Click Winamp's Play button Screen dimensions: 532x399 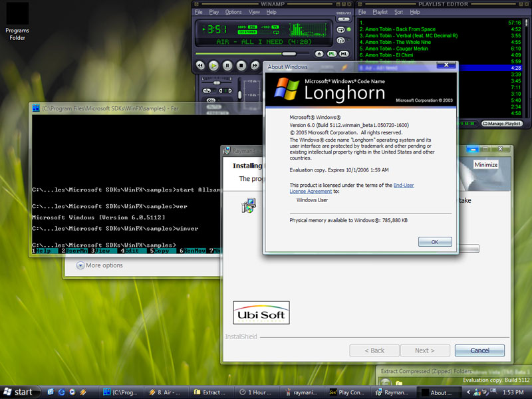tap(213, 65)
